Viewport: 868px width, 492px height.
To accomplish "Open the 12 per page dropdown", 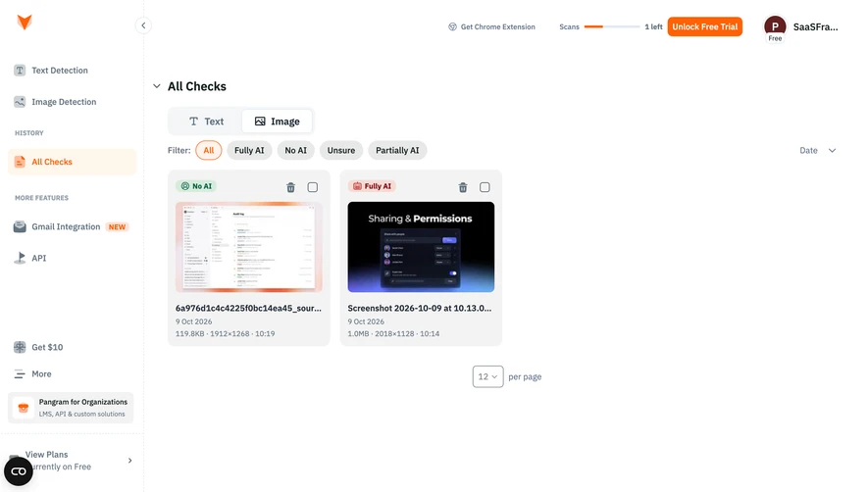I will 487,376.
